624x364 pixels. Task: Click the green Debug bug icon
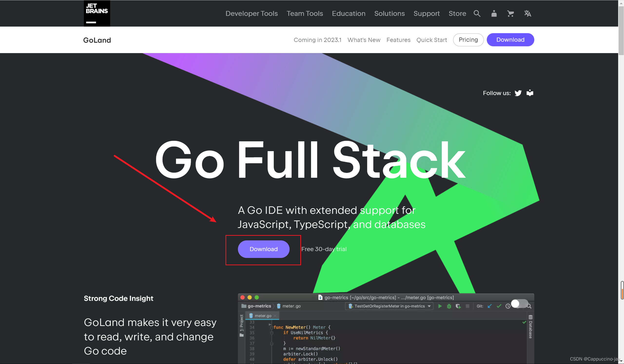[449, 306]
